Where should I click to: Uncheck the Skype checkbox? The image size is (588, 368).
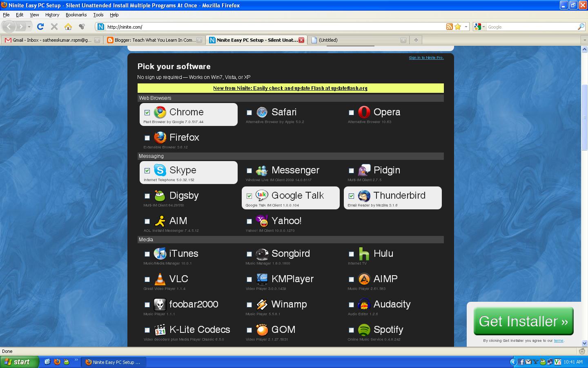(147, 171)
